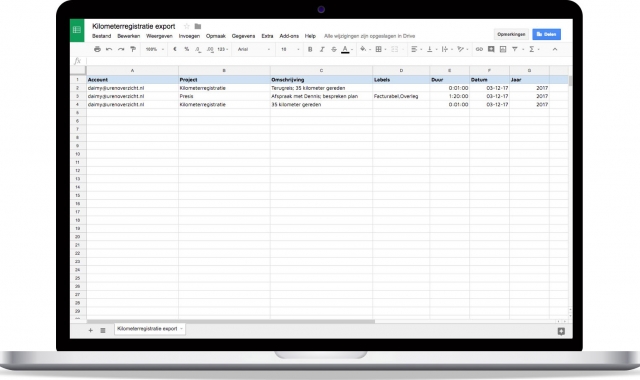Screen dimensions: 640x380
Task: Click the insert chart icon
Action: click(x=503, y=49)
